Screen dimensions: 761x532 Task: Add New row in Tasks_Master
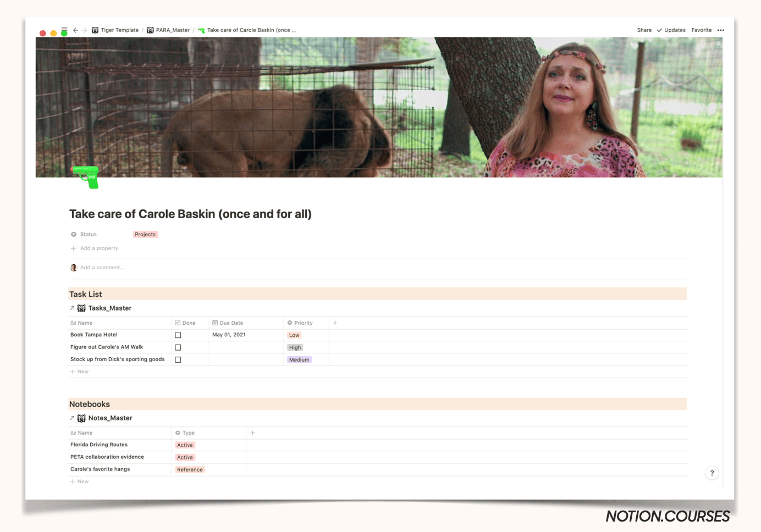coord(80,372)
